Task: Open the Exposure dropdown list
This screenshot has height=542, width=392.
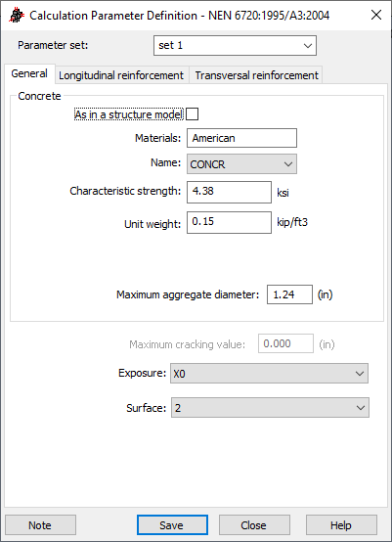Action: (x=269, y=374)
